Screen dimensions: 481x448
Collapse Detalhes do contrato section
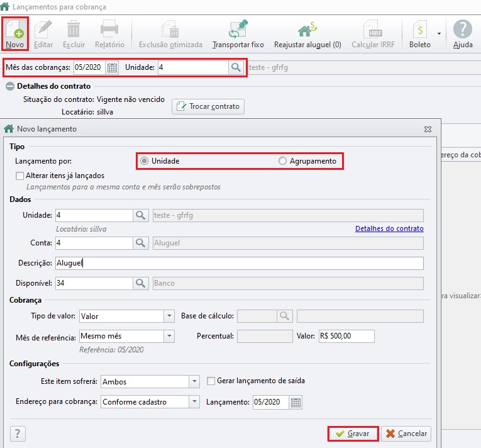(10, 86)
